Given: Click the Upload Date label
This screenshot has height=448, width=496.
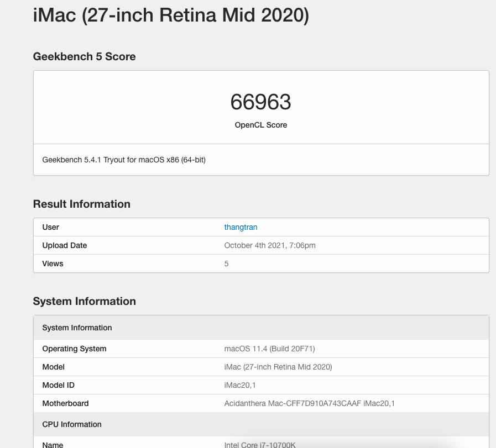Looking at the screenshot, I should tap(65, 245).
